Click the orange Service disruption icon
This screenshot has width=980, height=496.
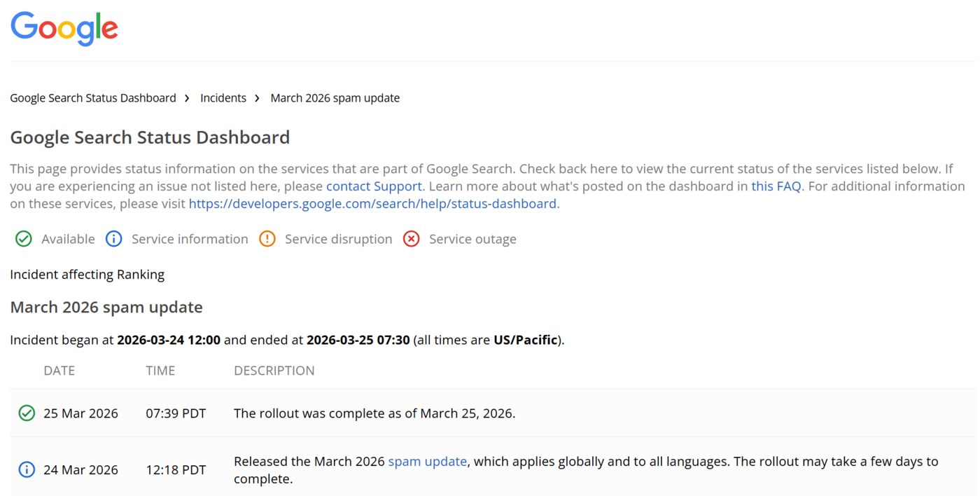tap(267, 239)
